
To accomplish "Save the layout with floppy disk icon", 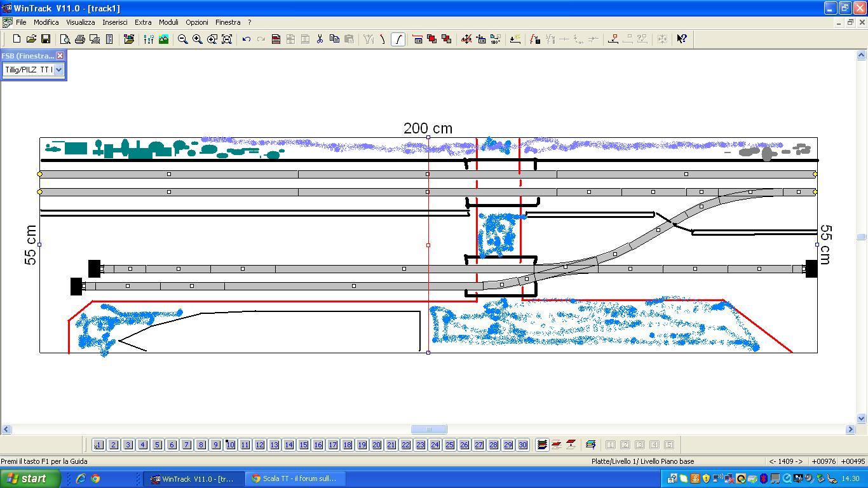I will [x=46, y=39].
